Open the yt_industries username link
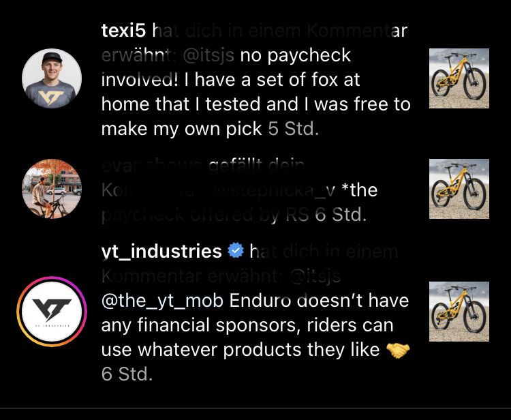 (x=161, y=252)
